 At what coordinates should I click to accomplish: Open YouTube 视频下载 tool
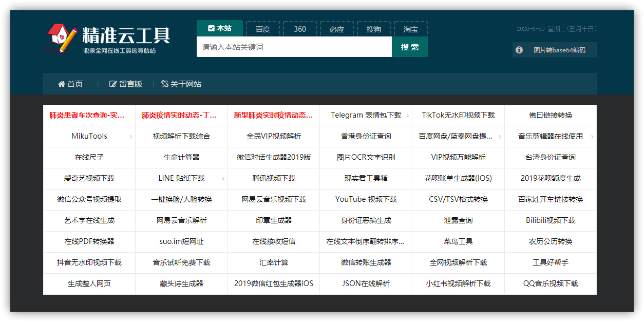pyautogui.click(x=366, y=200)
